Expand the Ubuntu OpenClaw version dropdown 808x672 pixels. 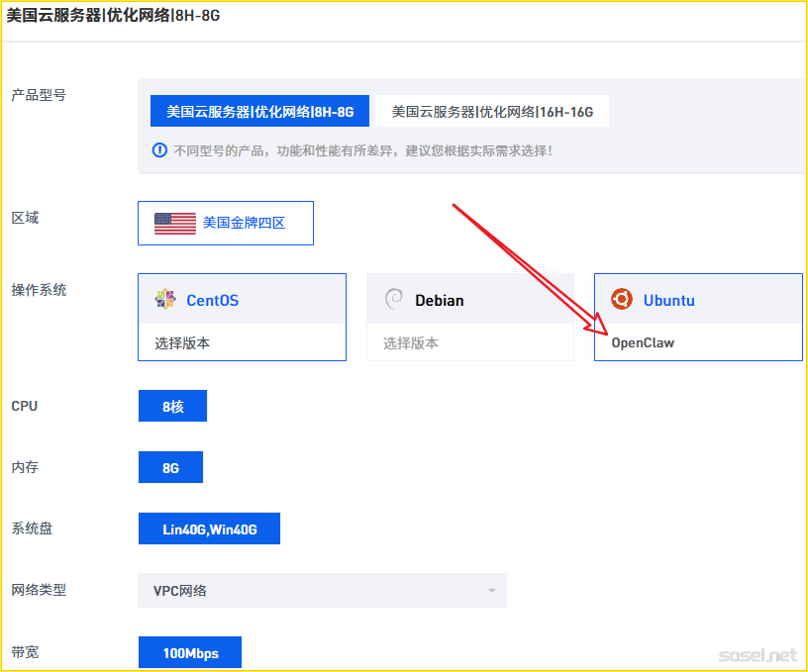point(698,342)
